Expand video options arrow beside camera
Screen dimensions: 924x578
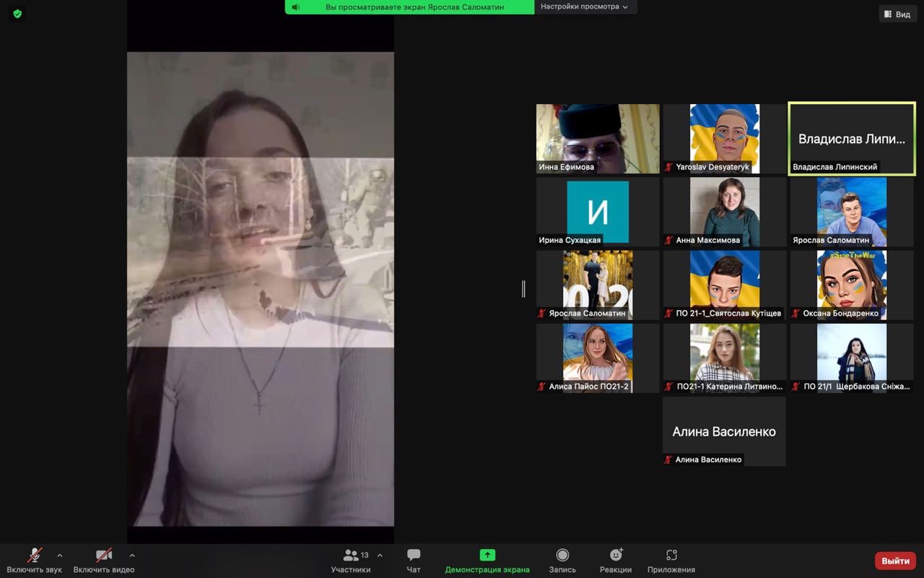[x=132, y=556]
